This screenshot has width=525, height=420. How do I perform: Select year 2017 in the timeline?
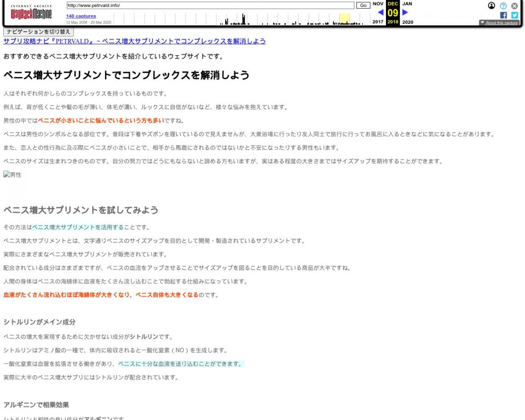pos(378,22)
